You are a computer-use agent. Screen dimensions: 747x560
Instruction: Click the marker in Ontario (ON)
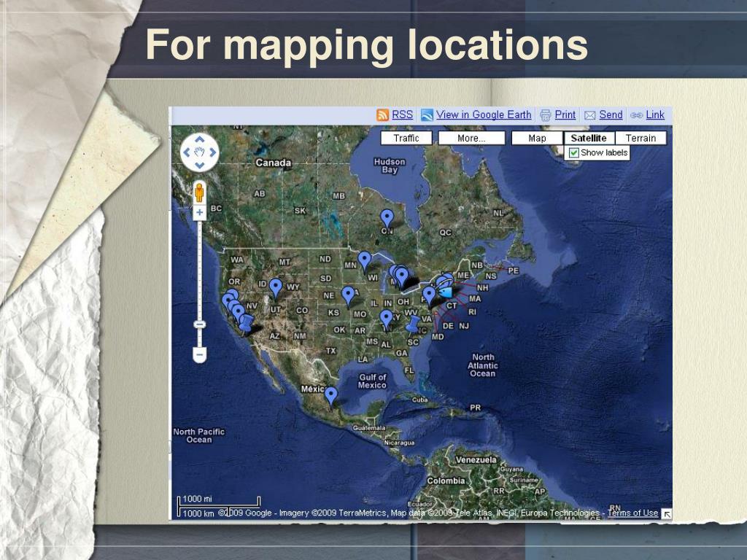[x=387, y=219]
